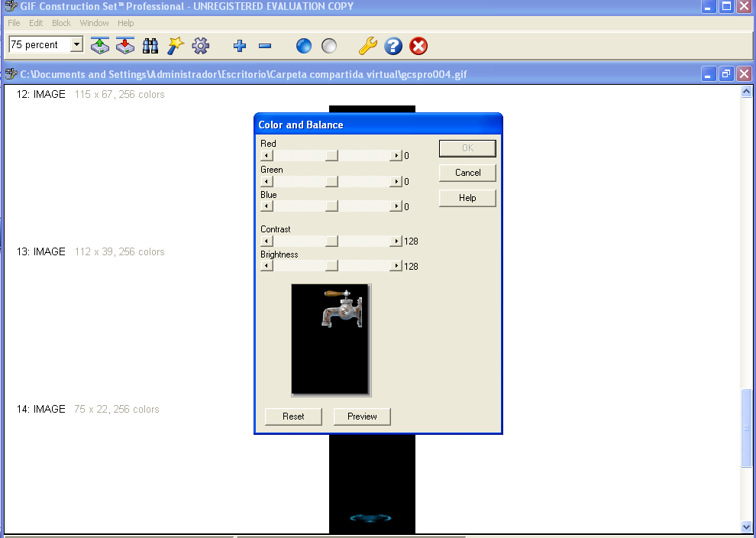756x538 pixels.
Task: Open the gear settings icon
Action: tap(201, 46)
